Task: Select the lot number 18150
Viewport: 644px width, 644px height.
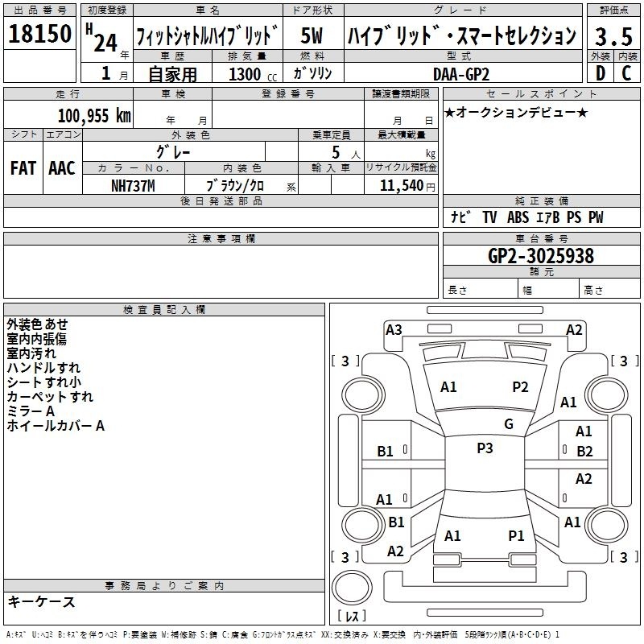Action: pos(40,35)
